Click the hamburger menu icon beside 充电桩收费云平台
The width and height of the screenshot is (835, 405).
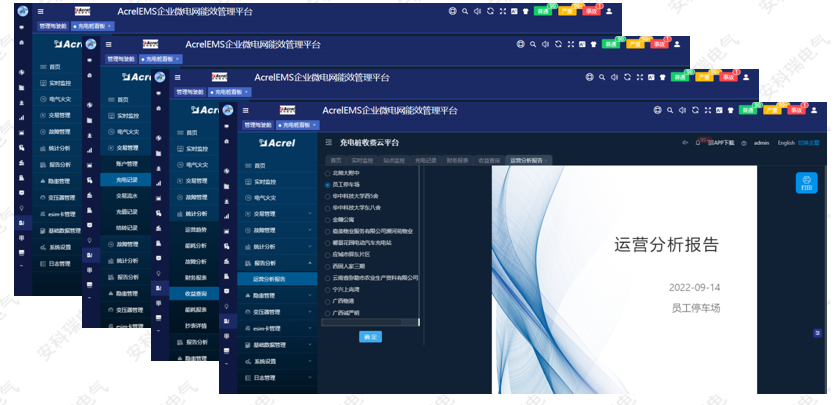[327, 143]
